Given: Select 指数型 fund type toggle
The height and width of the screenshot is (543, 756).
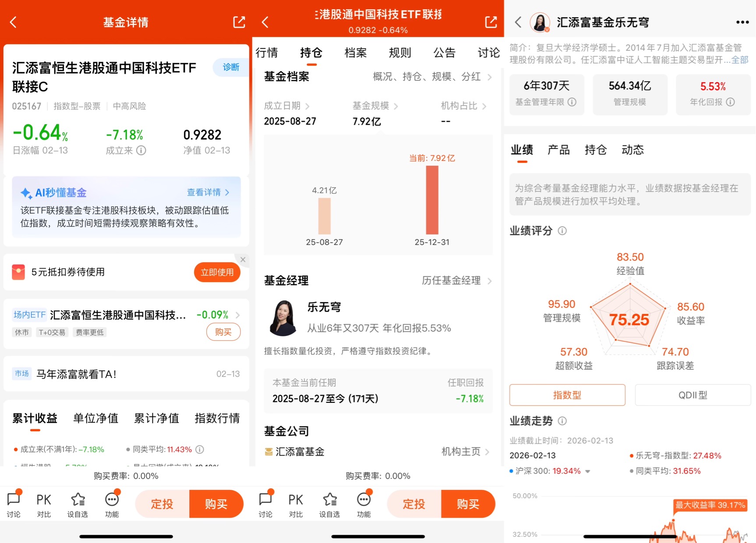Looking at the screenshot, I should 567,395.
